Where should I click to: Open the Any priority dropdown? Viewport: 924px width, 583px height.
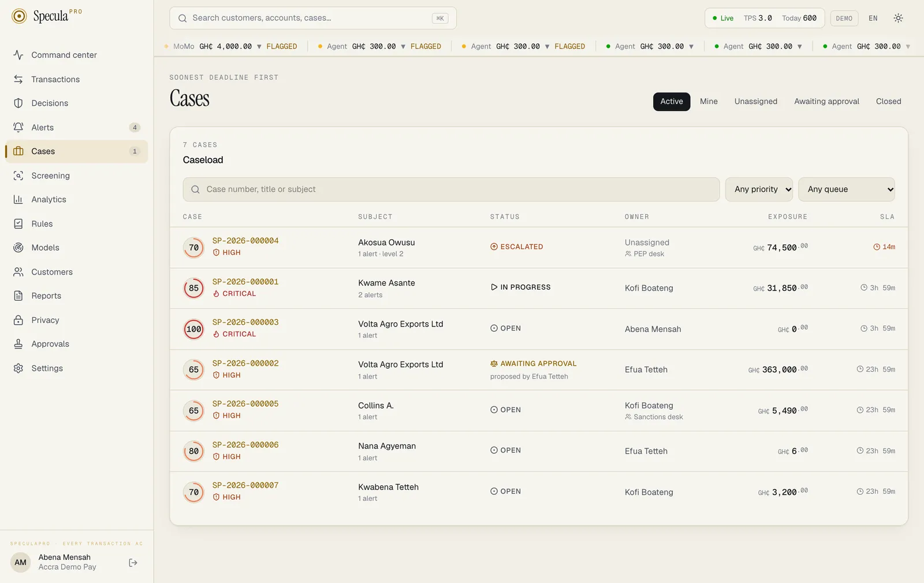(759, 190)
